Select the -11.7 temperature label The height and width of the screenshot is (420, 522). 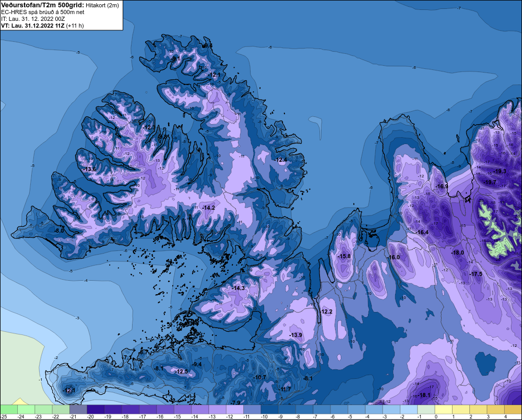(284, 389)
